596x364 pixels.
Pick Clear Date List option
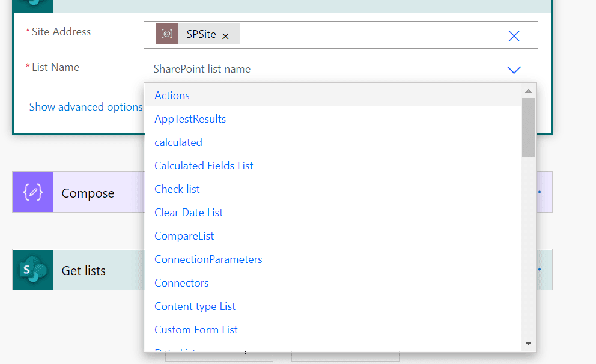[333, 213]
